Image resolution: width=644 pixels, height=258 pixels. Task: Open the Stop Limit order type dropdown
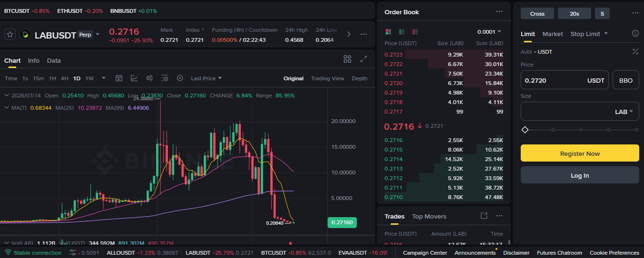click(589, 34)
